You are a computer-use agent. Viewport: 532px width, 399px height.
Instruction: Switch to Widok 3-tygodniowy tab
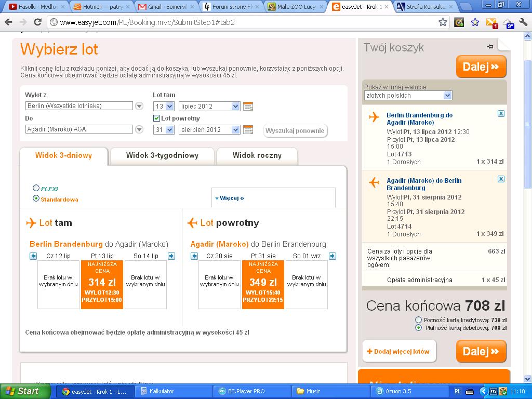coord(162,156)
